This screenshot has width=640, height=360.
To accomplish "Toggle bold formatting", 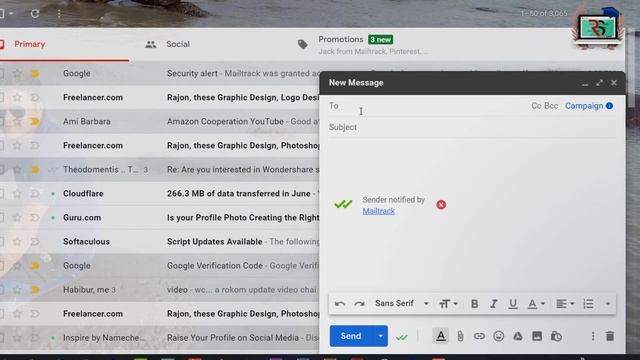I will [x=474, y=304].
